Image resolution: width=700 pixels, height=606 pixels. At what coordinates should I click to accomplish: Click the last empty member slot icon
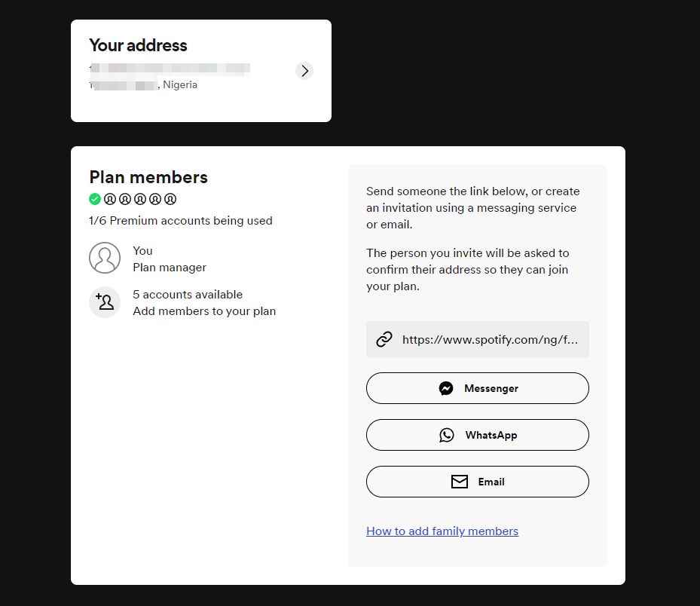point(170,199)
